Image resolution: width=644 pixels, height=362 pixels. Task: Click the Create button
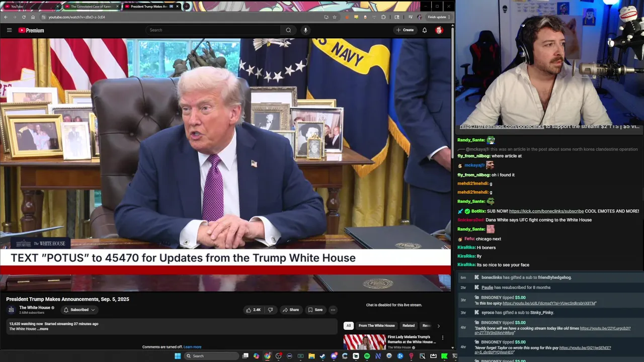pyautogui.click(x=405, y=30)
